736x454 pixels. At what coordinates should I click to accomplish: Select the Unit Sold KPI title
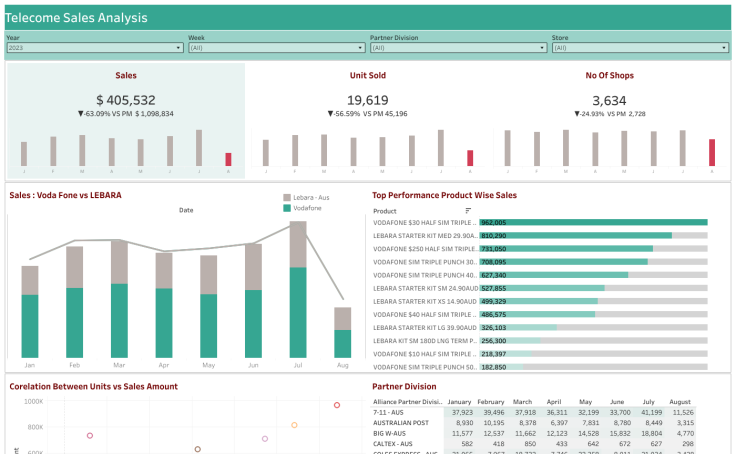pos(368,75)
